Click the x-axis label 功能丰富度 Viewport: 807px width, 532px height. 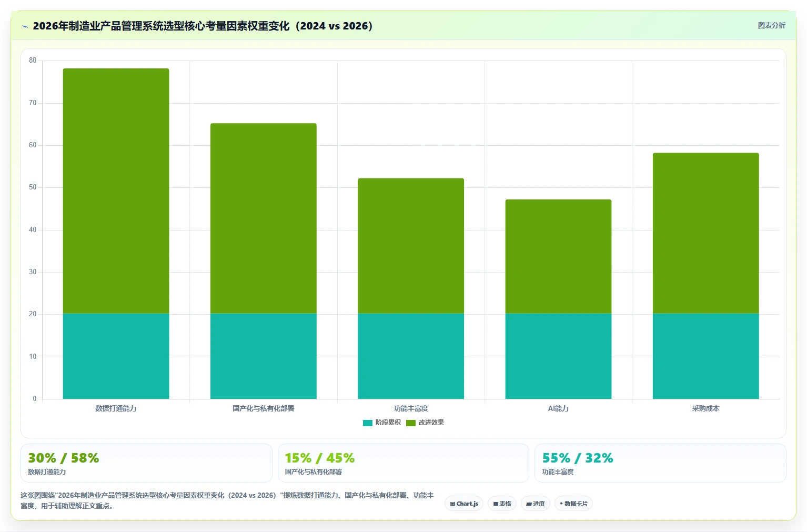[411, 408]
